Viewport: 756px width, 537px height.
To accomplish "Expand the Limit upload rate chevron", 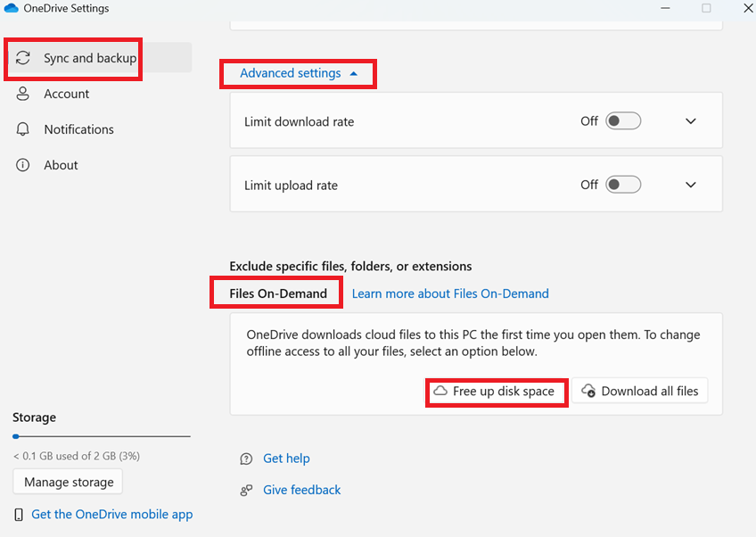I will coord(691,185).
